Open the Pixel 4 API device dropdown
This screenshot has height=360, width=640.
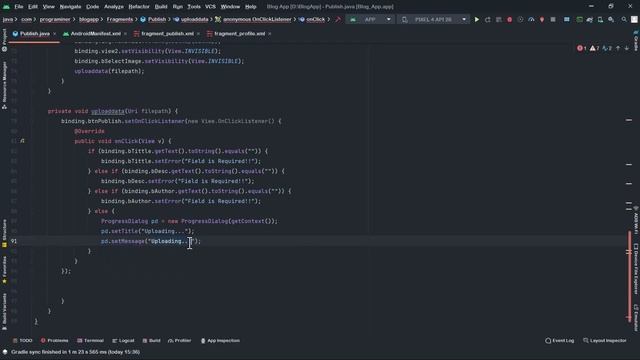[433, 19]
